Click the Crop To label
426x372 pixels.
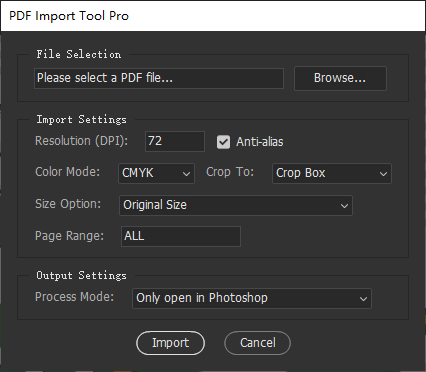point(230,172)
